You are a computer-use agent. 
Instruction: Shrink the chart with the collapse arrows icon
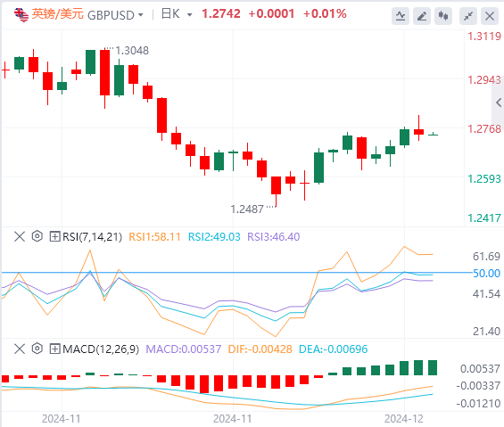[x=468, y=16]
